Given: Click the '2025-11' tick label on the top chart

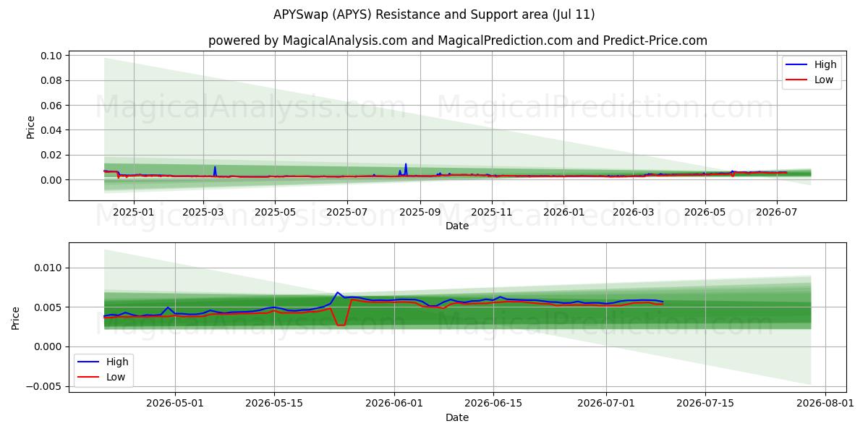Looking at the screenshot, I should [x=491, y=212].
